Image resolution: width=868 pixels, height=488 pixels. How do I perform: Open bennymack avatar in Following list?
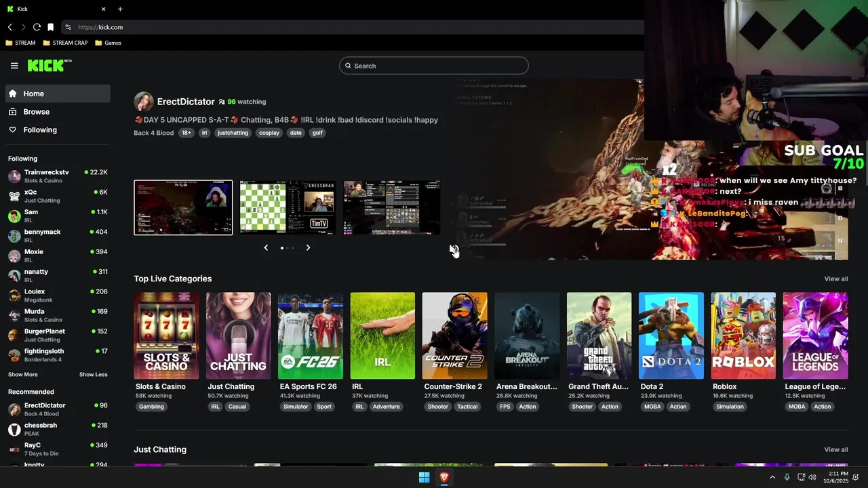pos(14,236)
